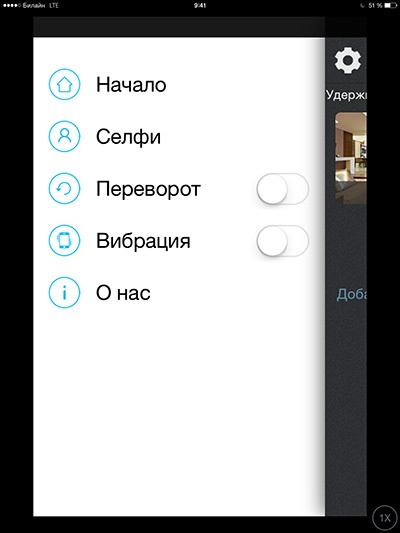
Task: Tap the Удерж… hint text
Action: pyautogui.click(x=346, y=95)
